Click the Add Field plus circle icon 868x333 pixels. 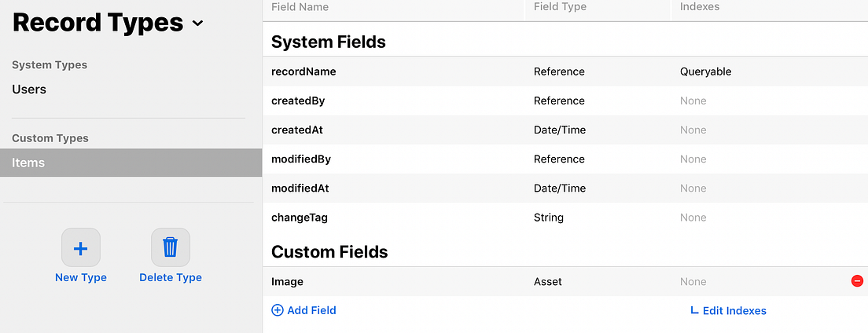tap(278, 310)
